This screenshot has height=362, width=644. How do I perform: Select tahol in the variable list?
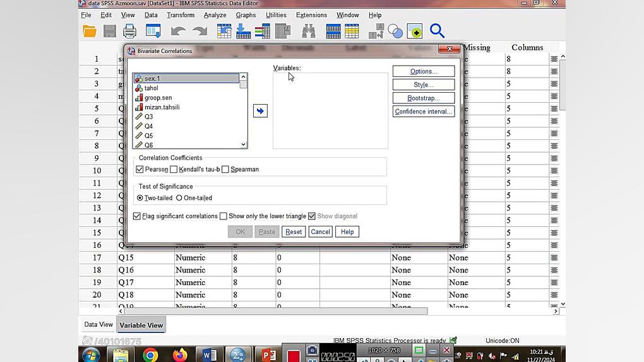pyautogui.click(x=186, y=88)
